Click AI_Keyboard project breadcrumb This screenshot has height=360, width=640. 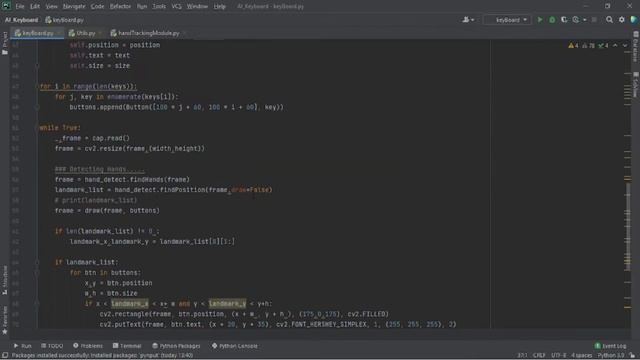[21, 20]
